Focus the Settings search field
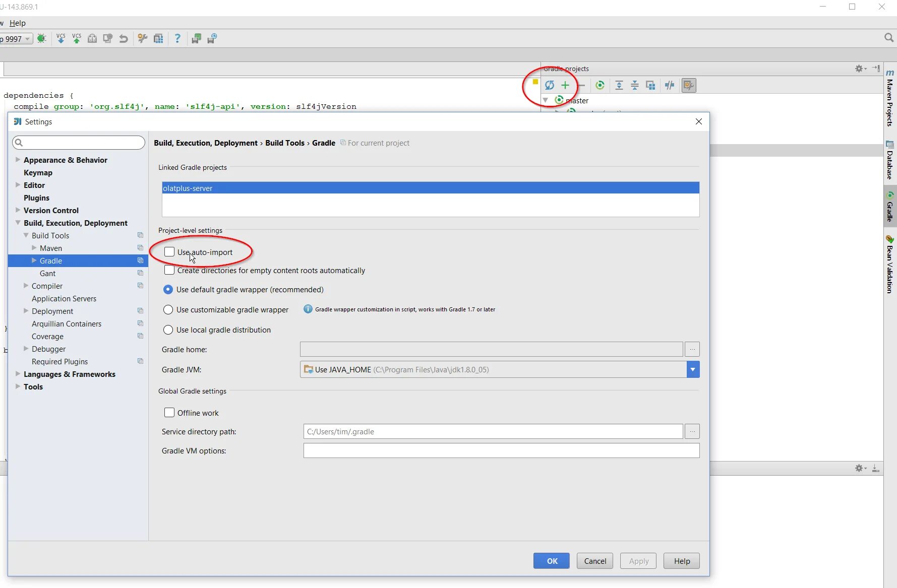 (x=79, y=143)
